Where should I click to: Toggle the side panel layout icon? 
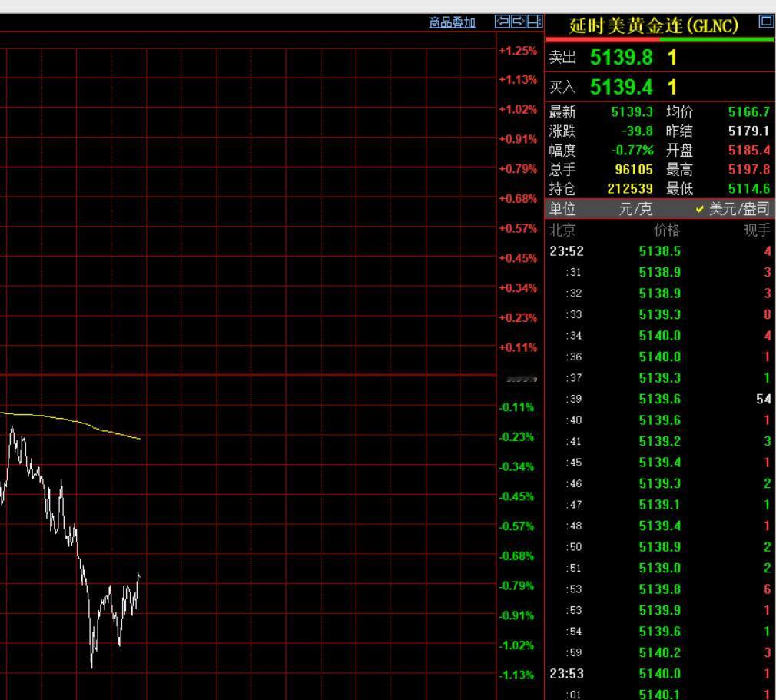tap(535, 22)
